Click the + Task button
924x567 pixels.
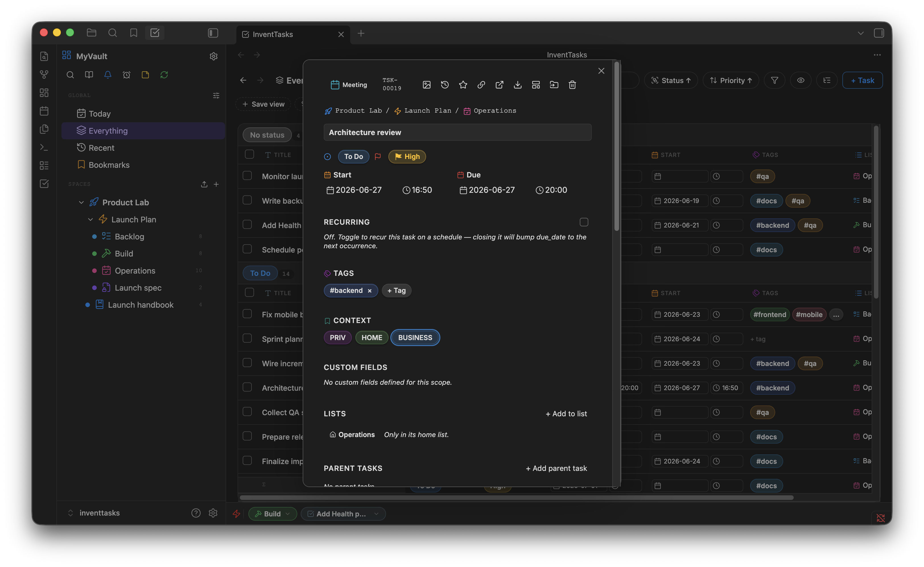click(x=862, y=80)
